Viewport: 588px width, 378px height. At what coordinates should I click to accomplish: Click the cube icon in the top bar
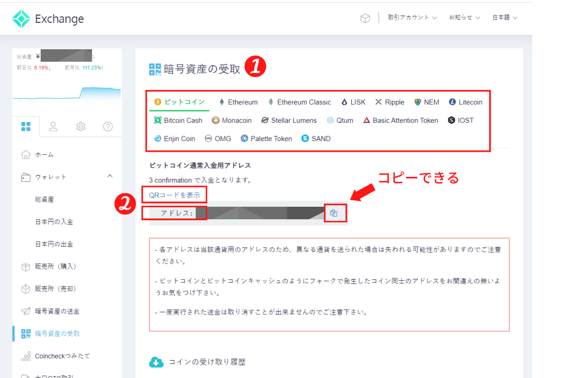pyautogui.click(x=365, y=18)
